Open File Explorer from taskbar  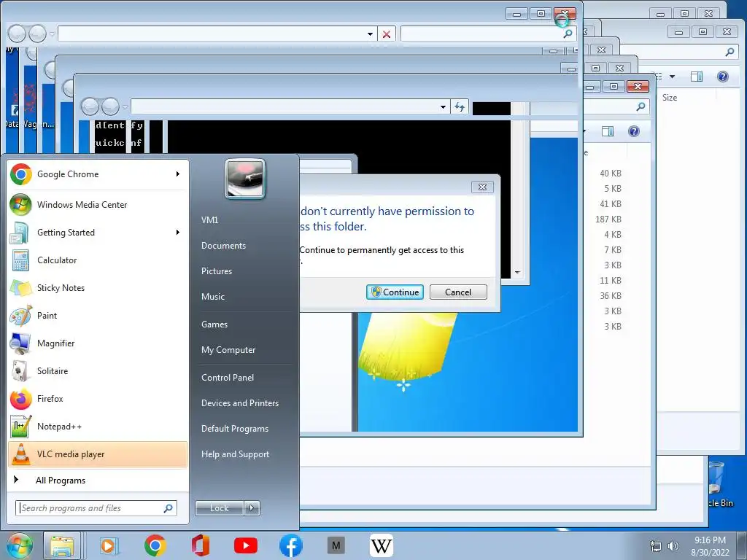62,545
